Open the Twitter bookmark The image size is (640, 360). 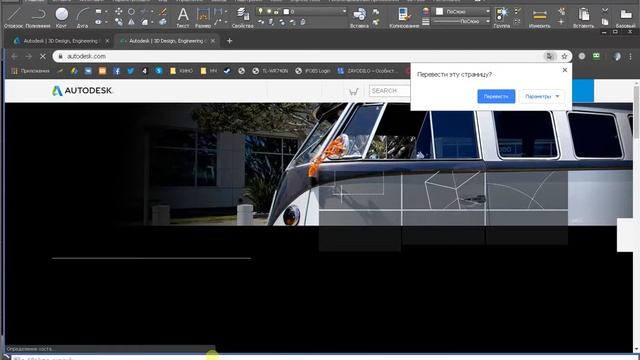131,71
